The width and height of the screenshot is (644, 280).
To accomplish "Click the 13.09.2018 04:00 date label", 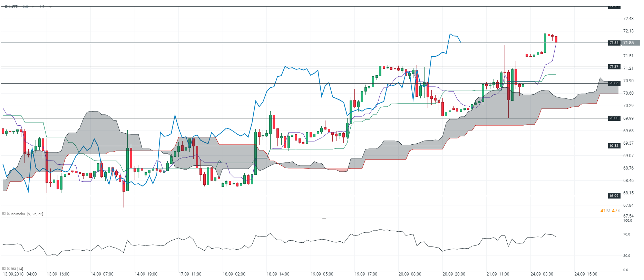I will (20, 274).
